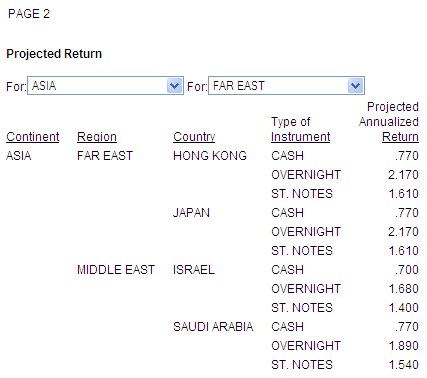
Task: Select the HONG KONG country cell
Action: pyautogui.click(x=210, y=156)
